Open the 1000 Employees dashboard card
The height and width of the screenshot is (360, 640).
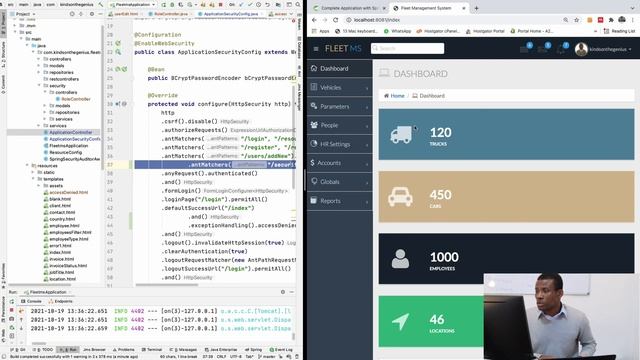(x=506, y=258)
